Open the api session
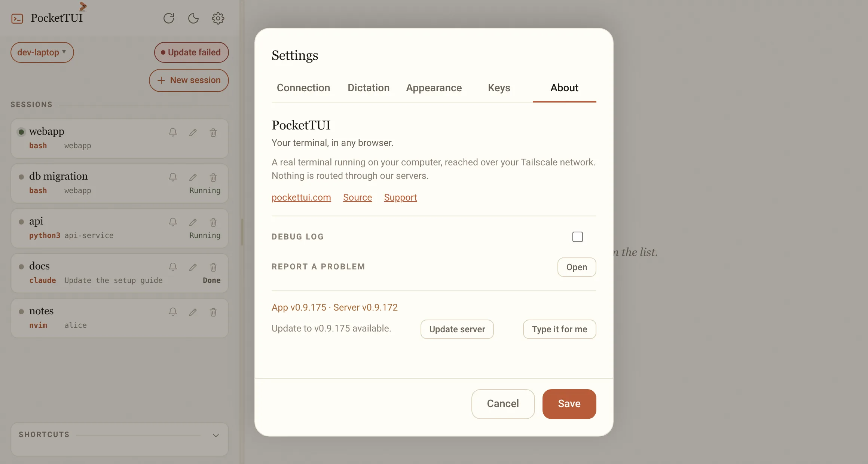Image resolution: width=868 pixels, height=464 pixels. coord(120,228)
